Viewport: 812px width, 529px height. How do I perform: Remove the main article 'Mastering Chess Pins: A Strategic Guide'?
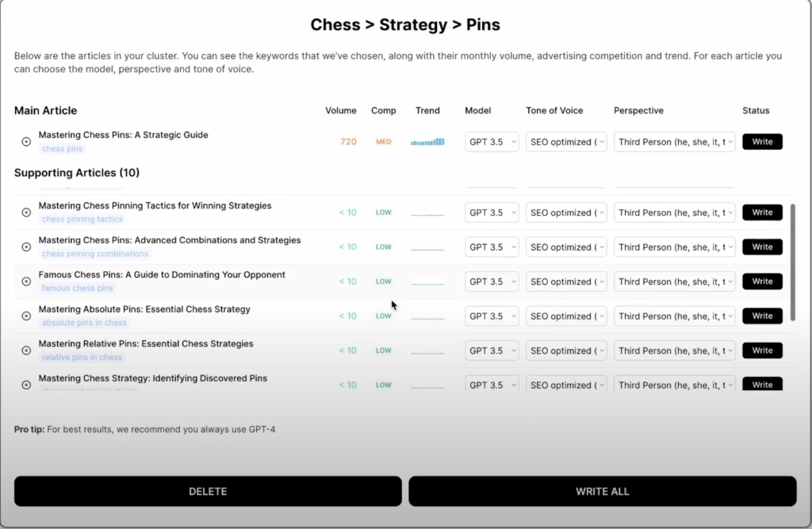click(26, 142)
